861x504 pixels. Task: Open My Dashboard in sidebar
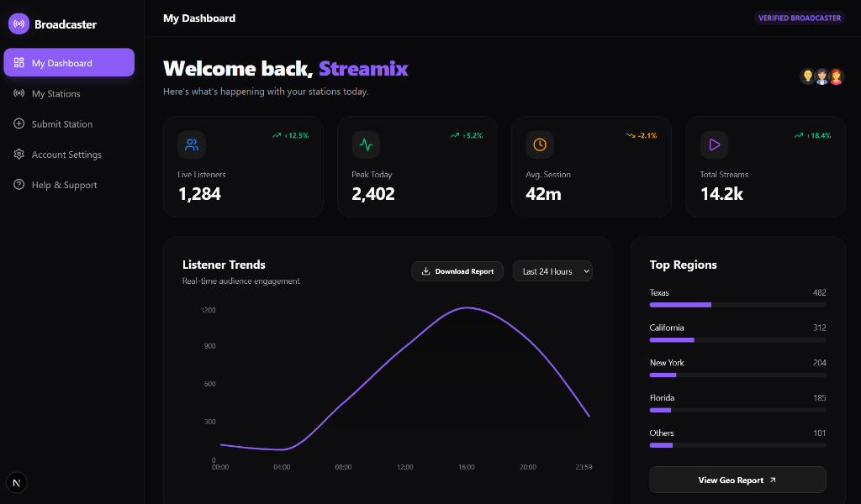(x=69, y=63)
